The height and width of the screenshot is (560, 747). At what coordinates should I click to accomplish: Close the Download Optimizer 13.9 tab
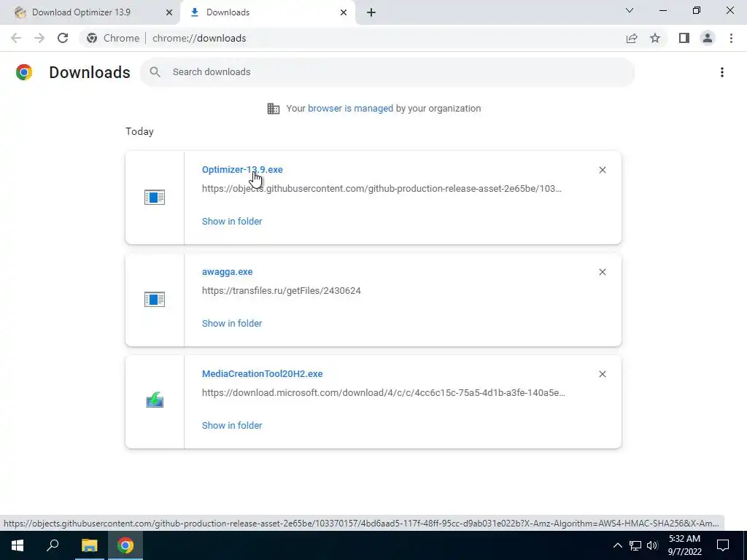point(169,12)
